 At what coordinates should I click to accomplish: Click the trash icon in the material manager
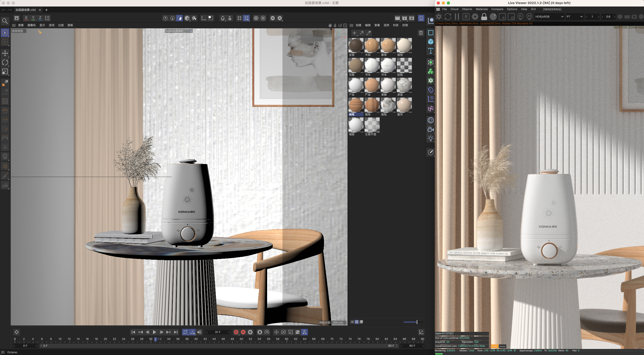[x=420, y=33]
